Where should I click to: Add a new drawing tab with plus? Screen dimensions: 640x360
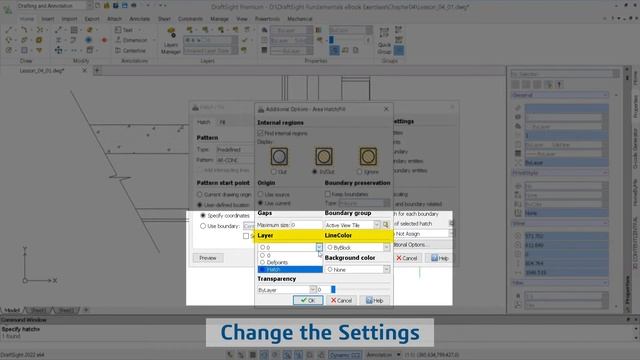tap(97, 70)
